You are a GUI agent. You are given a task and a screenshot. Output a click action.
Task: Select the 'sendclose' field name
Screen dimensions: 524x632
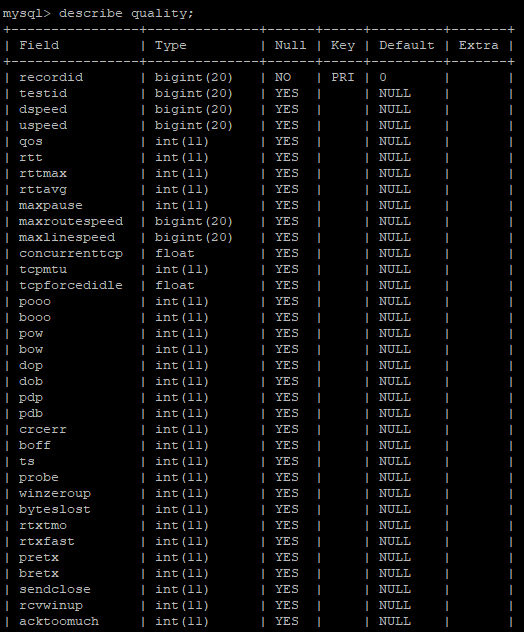click(55, 589)
